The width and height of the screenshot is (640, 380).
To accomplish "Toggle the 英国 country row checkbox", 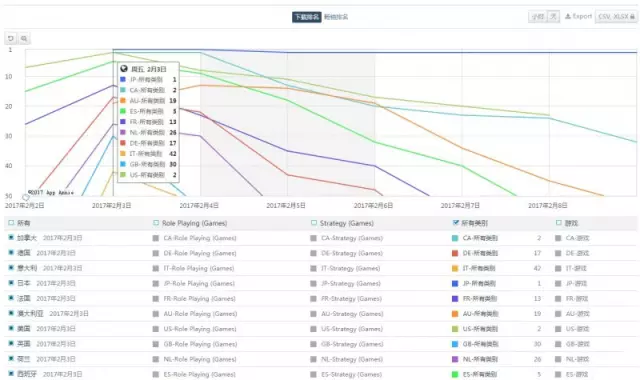I will pyautogui.click(x=11, y=343).
